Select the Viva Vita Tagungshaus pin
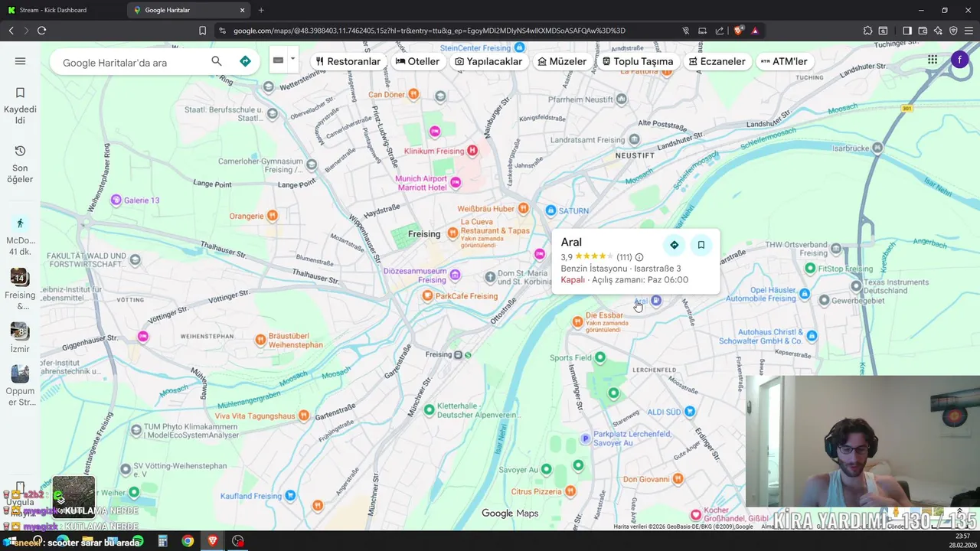Image resolution: width=980 pixels, height=551 pixels. [x=304, y=416]
